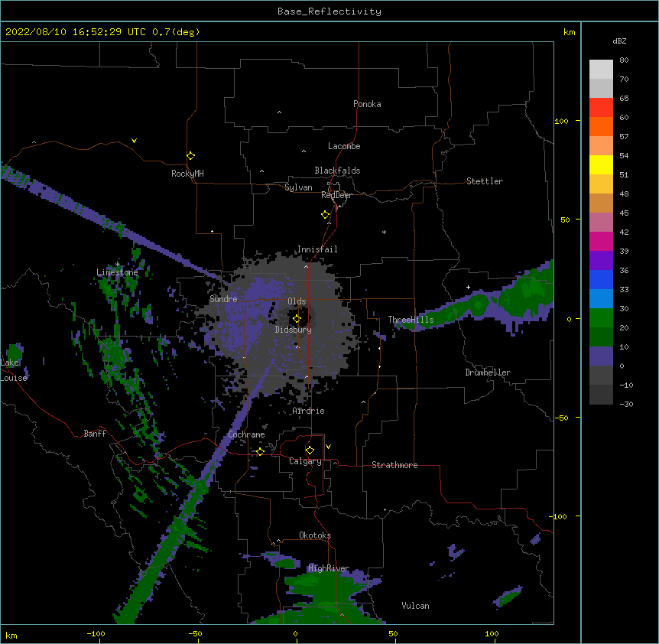Click the 45 value on the dBZ legend

(624, 213)
